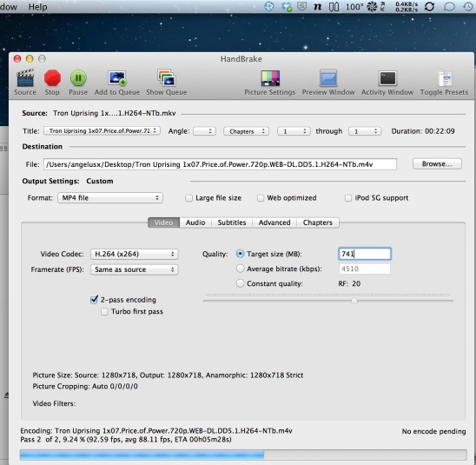The image size is (476, 465).
Task: Open the Framerate (FPS) dropdown
Action: (x=134, y=269)
